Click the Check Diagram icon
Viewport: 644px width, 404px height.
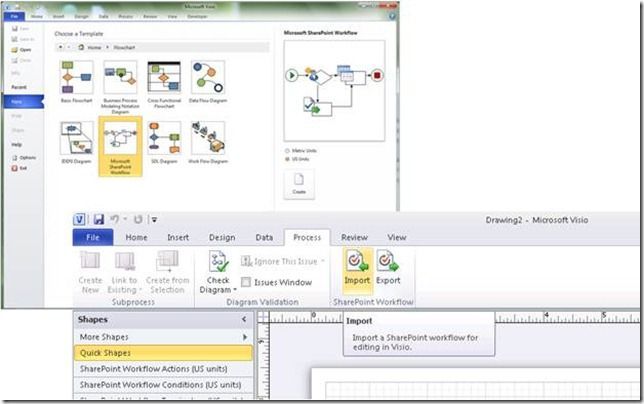(x=218, y=262)
